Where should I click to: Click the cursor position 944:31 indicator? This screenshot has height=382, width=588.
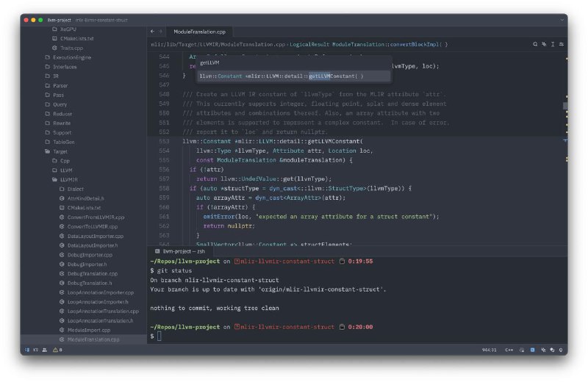(489, 350)
